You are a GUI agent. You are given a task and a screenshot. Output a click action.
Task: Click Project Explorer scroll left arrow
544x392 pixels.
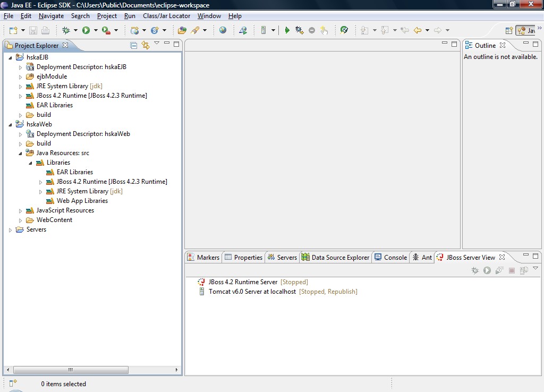point(8,370)
